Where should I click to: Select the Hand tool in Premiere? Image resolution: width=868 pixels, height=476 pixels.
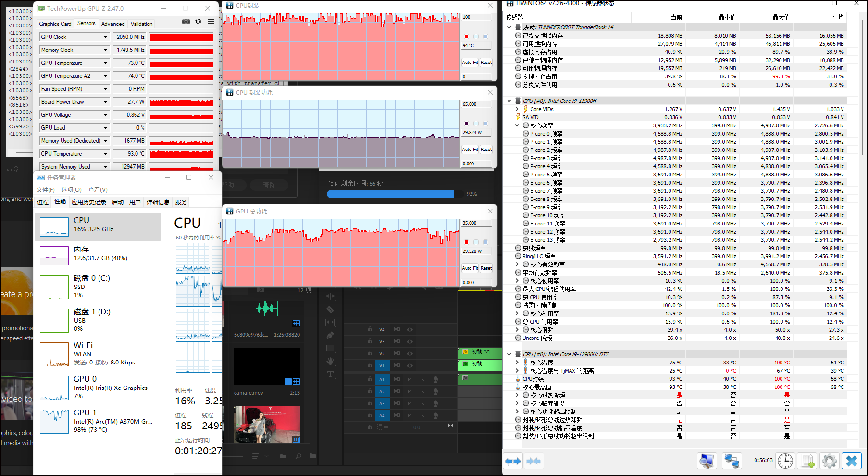click(330, 361)
